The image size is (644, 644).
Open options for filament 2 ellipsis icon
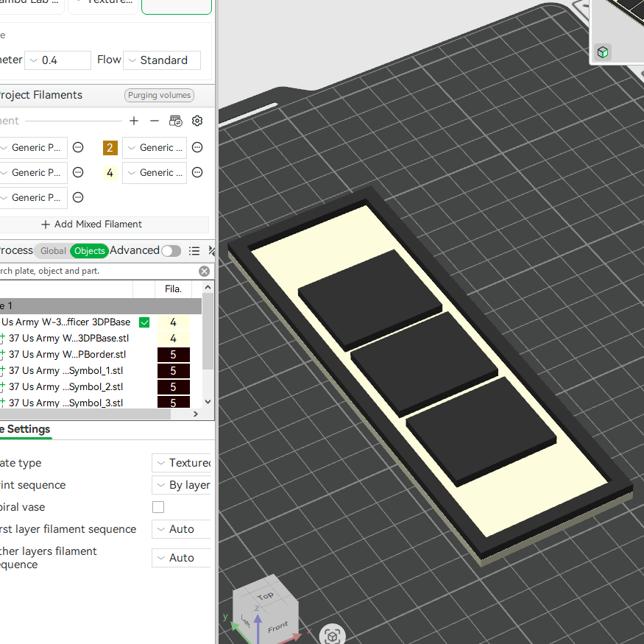(x=197, y=147)
